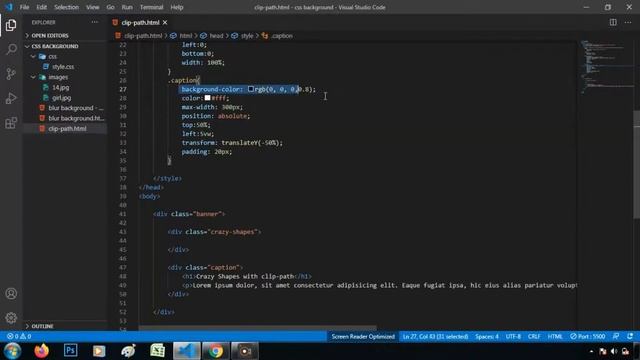640x360 pixels.
Task: Open girl.jpg in the explorer
Action: point(62,98)
